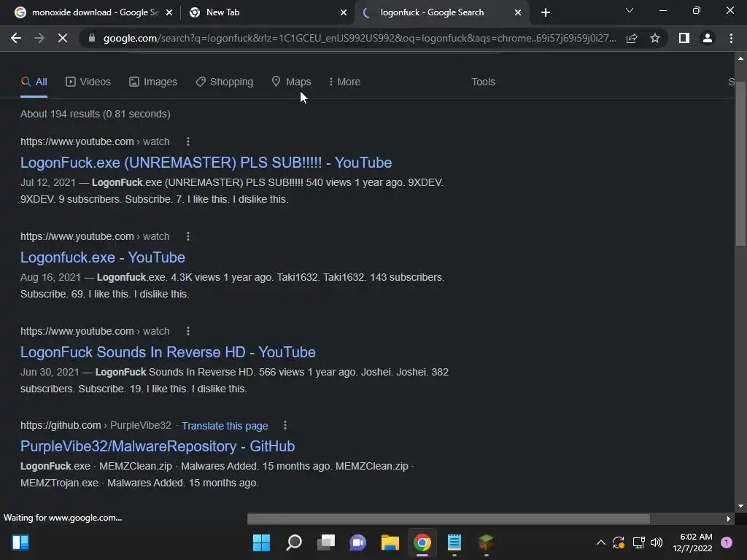This screenshot has width=747, height=560.
Task: Open options for Logonfuck.exe - YouTube result
Action: [x=188, y=236]
